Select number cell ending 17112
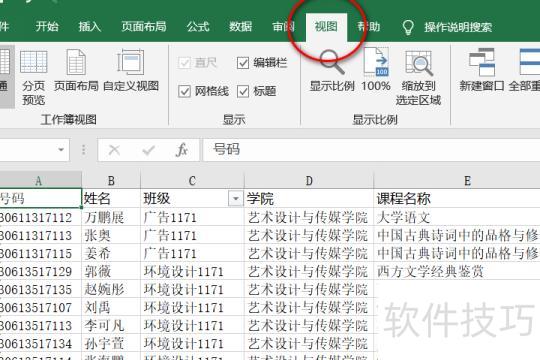This screenshot has width=540, height=360. [41, 217]
